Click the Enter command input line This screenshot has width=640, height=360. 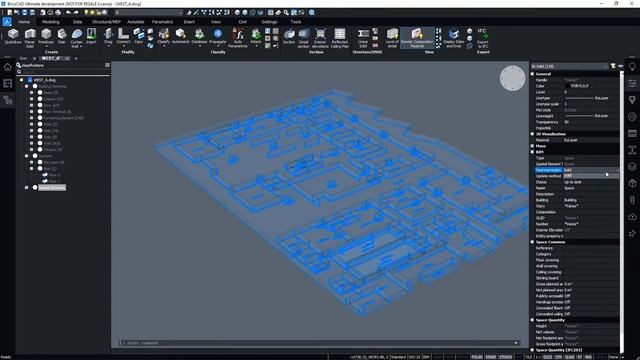319,343
